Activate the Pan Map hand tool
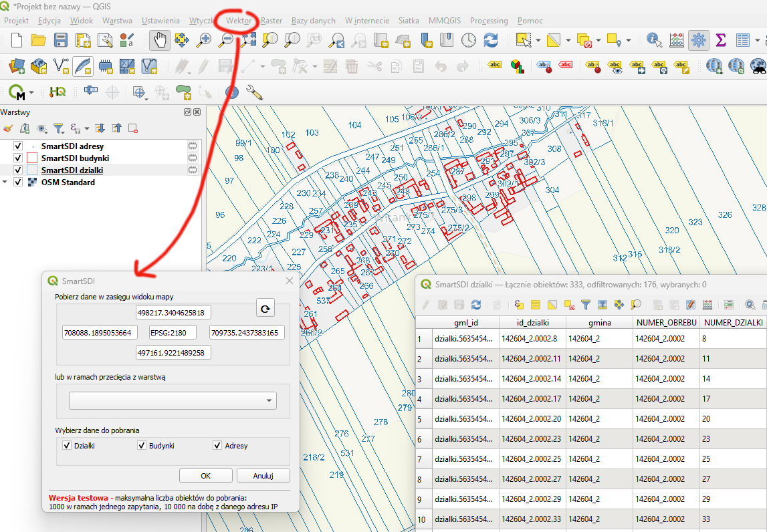This screenshot has height=532, width=767. [x=160, y=39]
